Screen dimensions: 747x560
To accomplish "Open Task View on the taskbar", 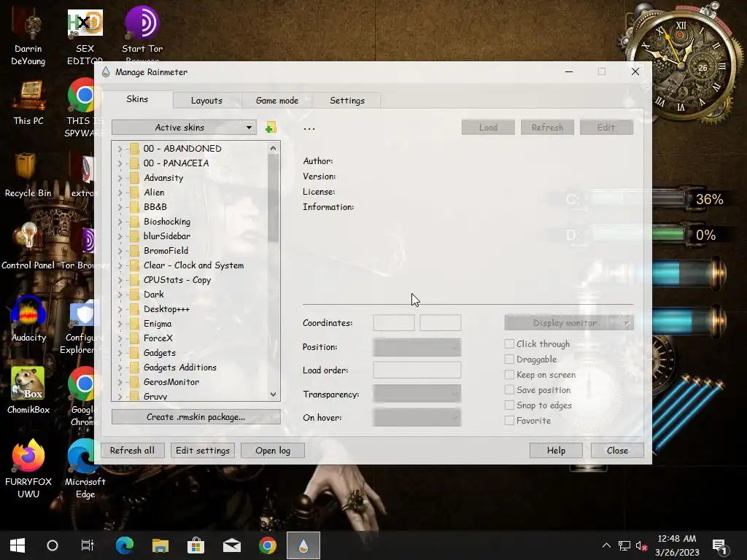I will [x=88, y=545].
